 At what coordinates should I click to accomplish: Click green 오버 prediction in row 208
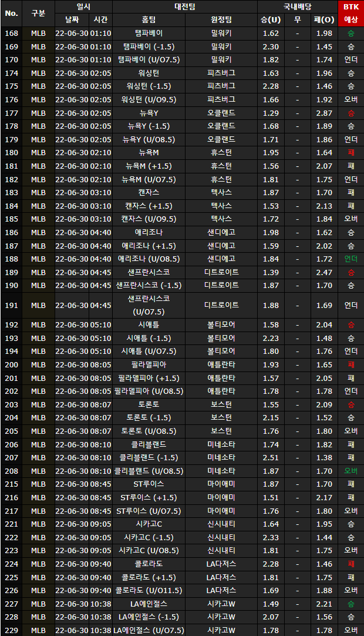351,471
